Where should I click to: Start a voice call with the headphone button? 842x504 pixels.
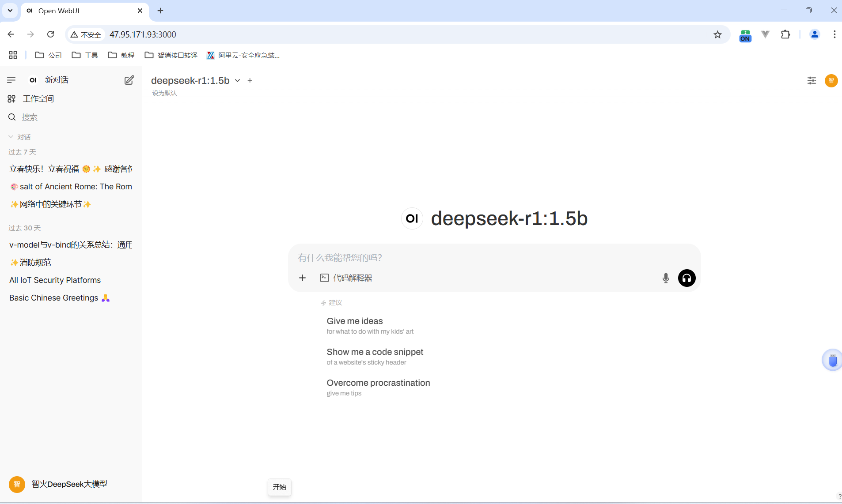[686, 278]
